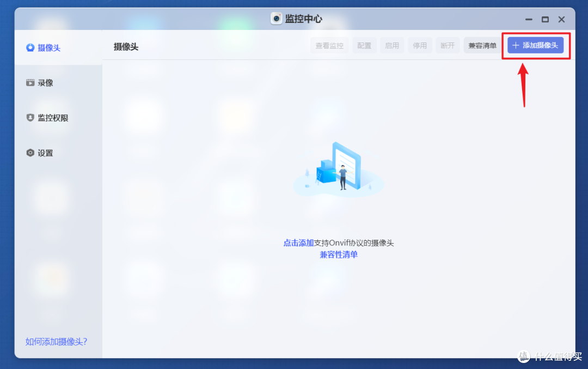Click the gear icon beside 设置
Screen dimensions: 588x369
tap(30, 153)
